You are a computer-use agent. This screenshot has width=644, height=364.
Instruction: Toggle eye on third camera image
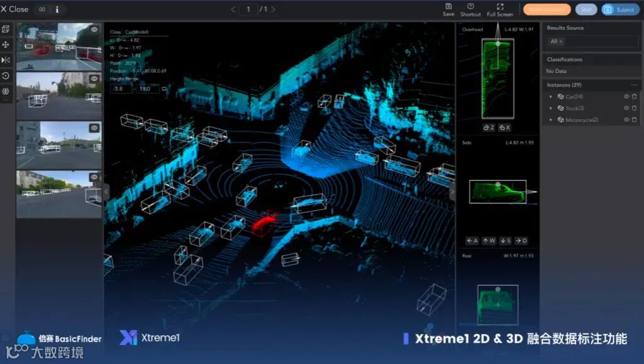pos(94,128)
